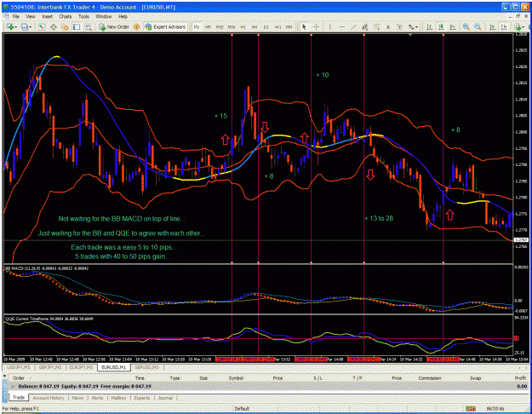This screenshot has height=414, width=532.
Task: Click the Zoom In magnifier icon
Action: [x=466, y=26]
